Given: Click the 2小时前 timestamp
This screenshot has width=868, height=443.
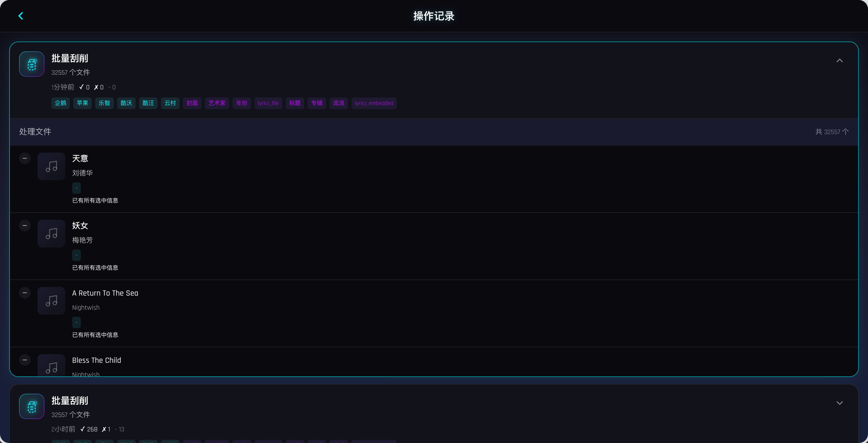Looking at the screenshot, I should click(63, 429).
